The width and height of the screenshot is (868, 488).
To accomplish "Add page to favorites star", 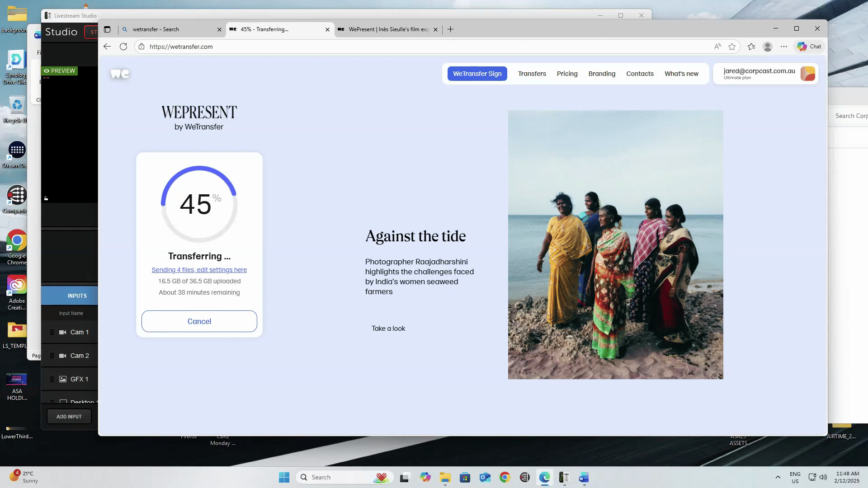I will pos(732,47).
